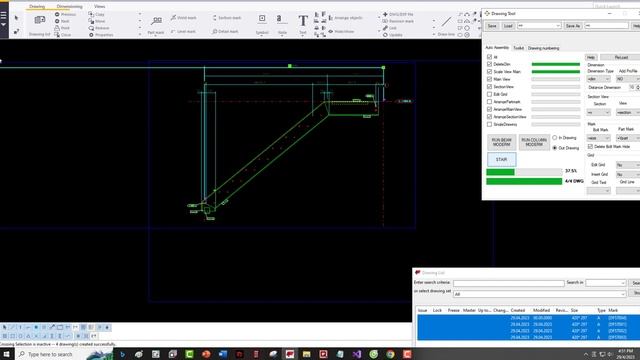Click the 4/4 DWG progress bar
Image resolution: width=640 pixels, height=360 pixels.
coord(524,181)
